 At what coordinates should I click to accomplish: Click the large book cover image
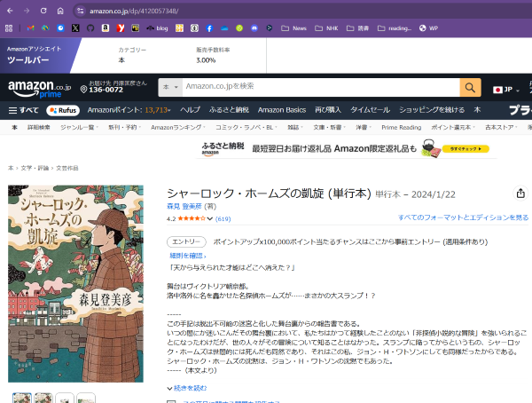click(x=75, y=283)
